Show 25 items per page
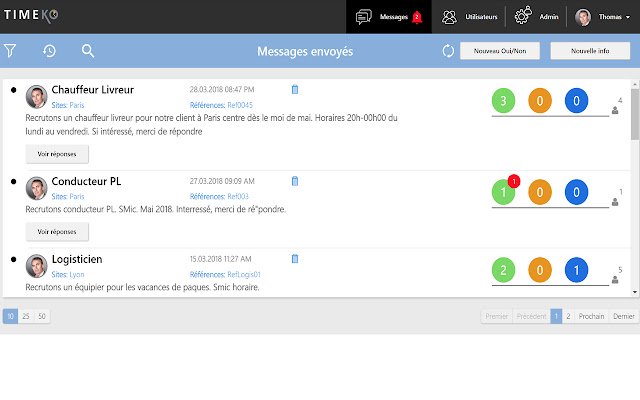 point(26,316)
